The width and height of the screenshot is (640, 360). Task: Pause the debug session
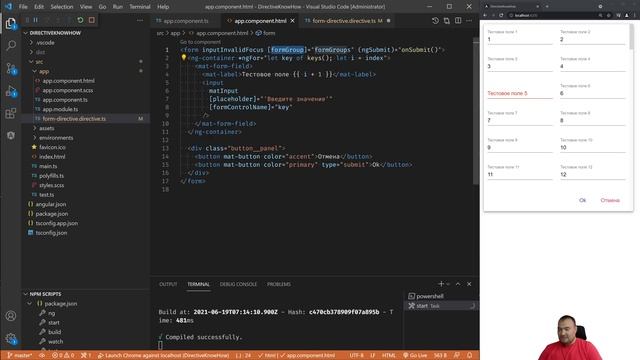click(36, 20)
